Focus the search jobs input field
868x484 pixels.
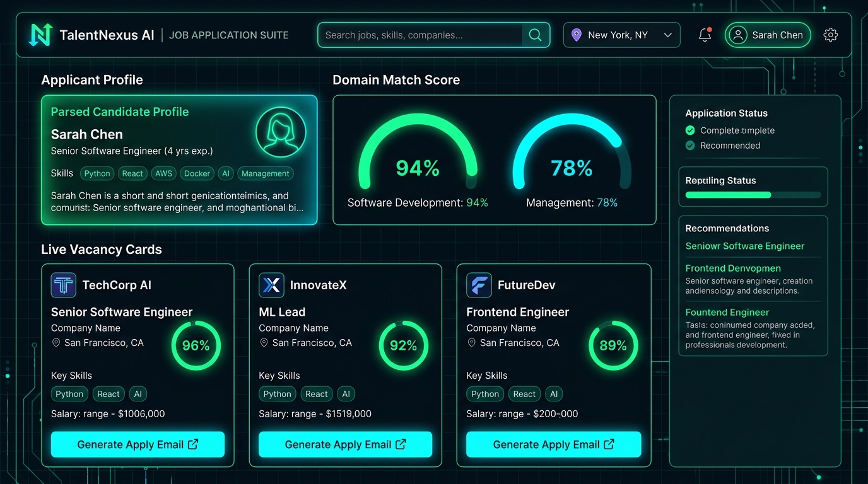(x=421, y=35)
